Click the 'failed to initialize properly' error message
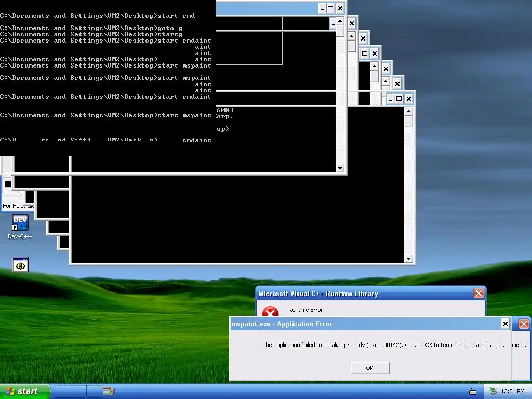 pos(383,345)
